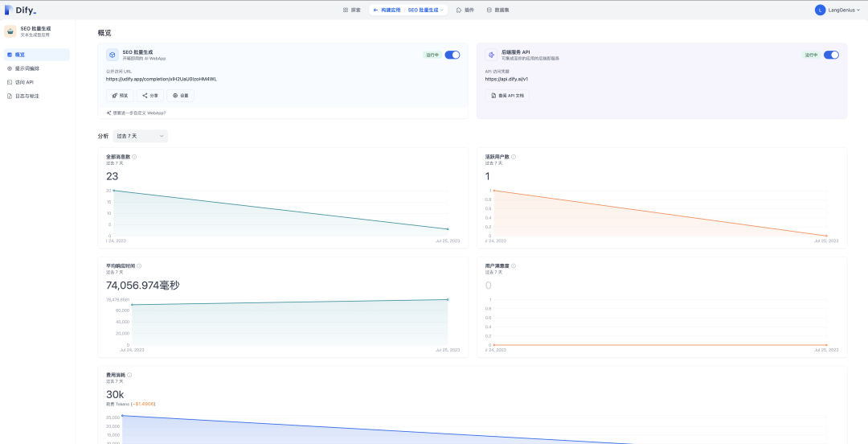868x444 pixels.
Task: Click the 全部消息数 chart title
Action: (x=118, y=157)
